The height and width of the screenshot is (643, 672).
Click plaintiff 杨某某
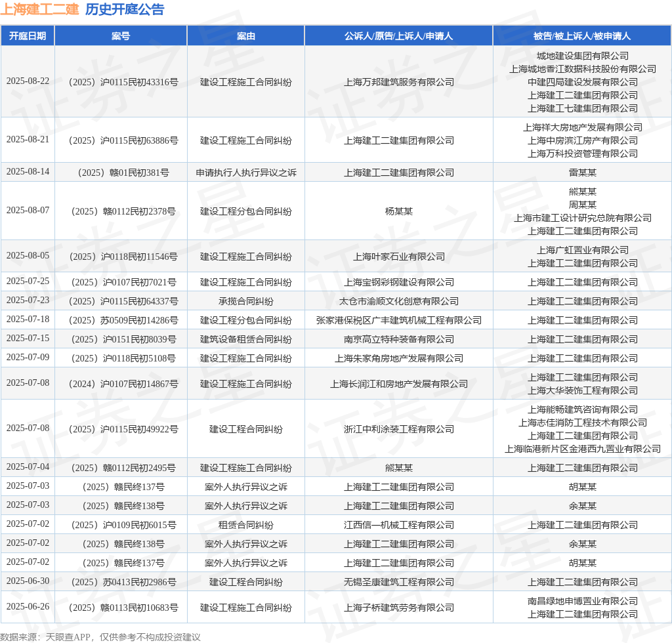(398, 211)
